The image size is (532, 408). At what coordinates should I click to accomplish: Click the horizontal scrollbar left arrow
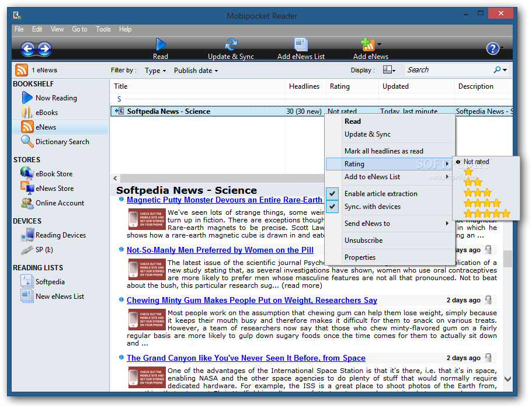click(116, 178)
